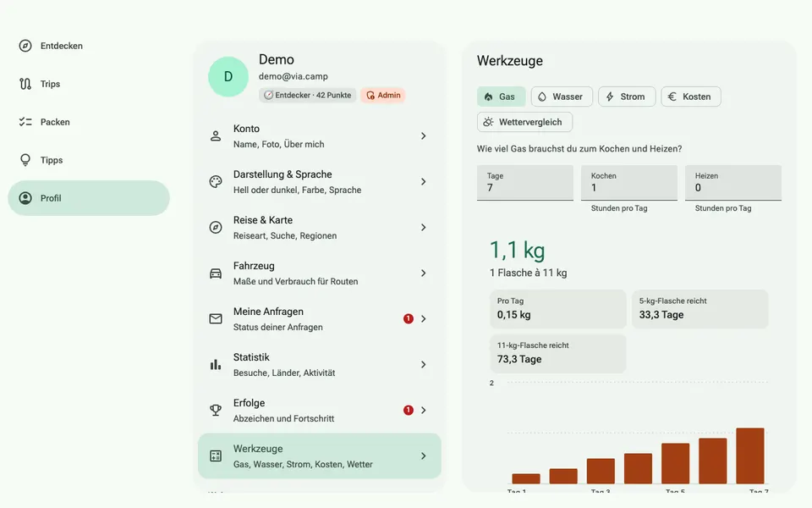Viewport: 812px width, 508px height.
Task: Switch to the Strom tab
Action: click(x=627, y=97)
